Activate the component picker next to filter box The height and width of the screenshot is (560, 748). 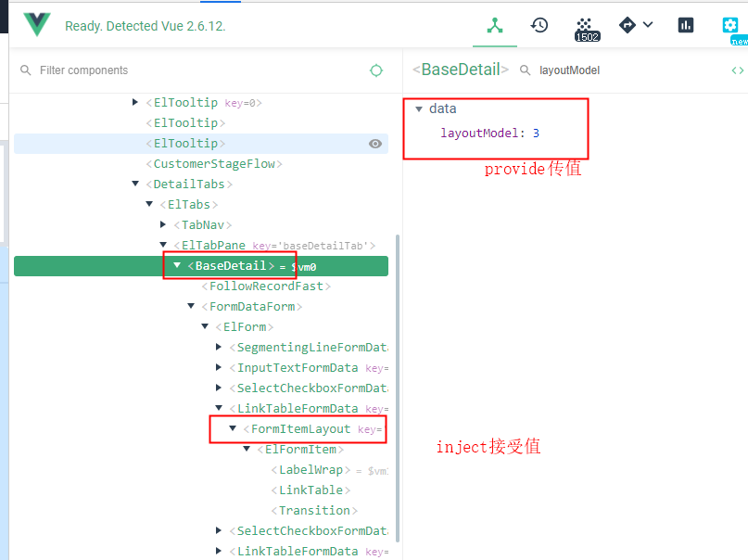pyautogui.click(x=375, y=70)
